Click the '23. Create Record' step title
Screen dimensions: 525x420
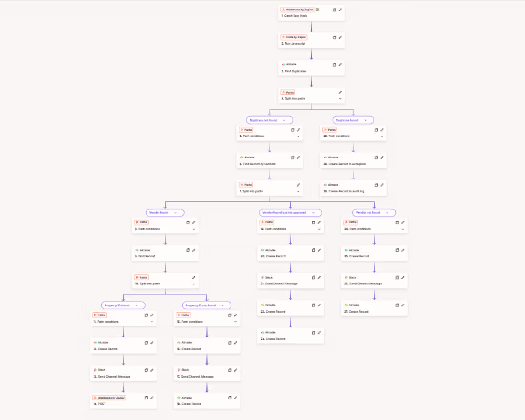tap(273, 339)
